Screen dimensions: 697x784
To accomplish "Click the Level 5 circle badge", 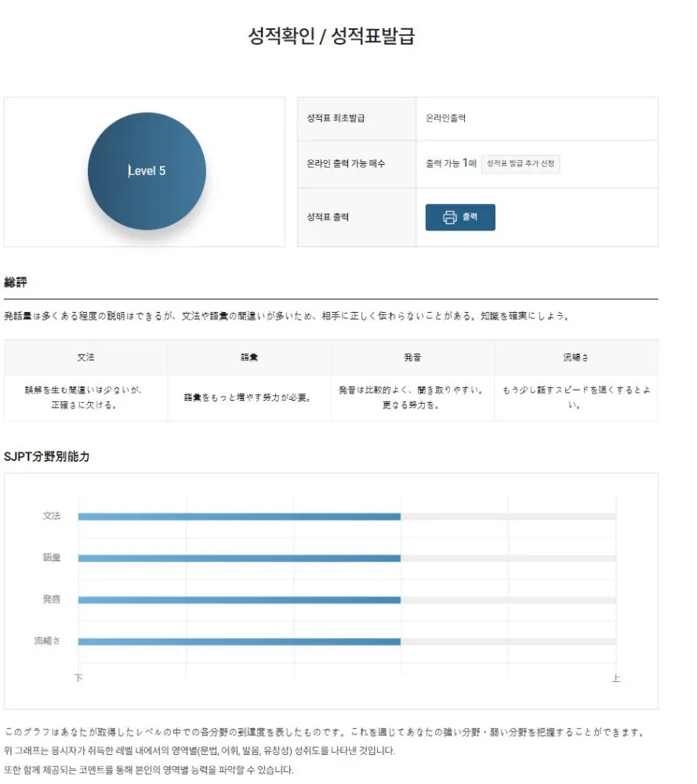I will coord(147,171).
